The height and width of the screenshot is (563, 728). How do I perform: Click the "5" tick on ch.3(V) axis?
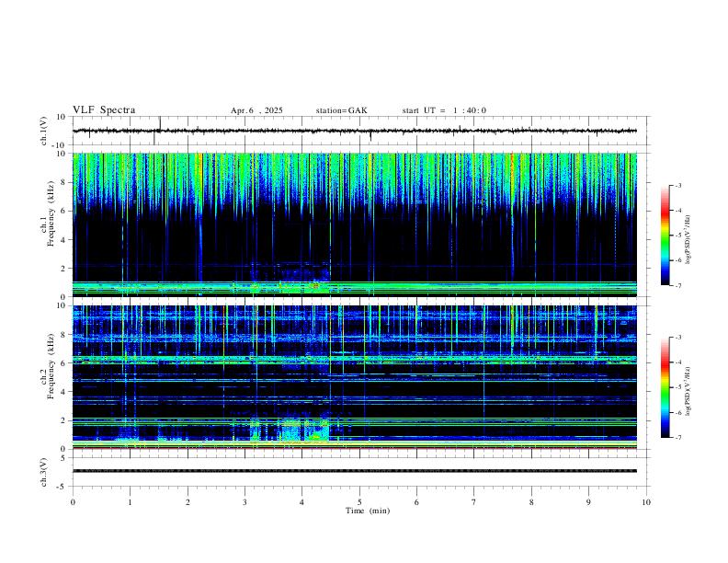[64, 458]
